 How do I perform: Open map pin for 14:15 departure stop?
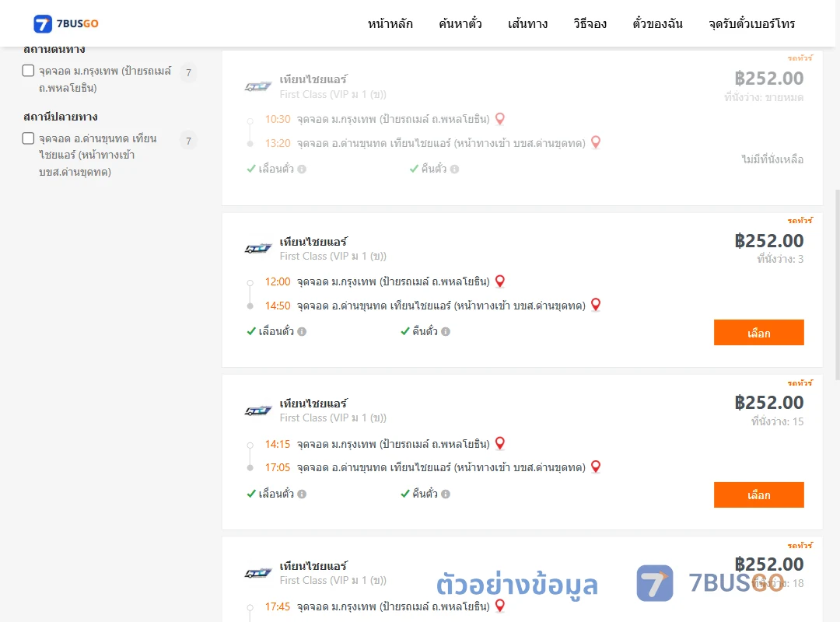pos(500,443)
